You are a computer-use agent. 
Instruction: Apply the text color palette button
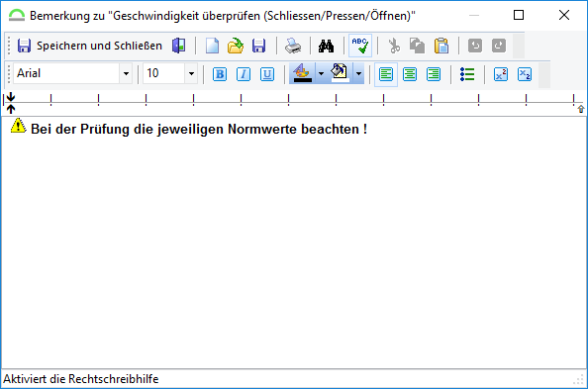(x=302, y=73)
